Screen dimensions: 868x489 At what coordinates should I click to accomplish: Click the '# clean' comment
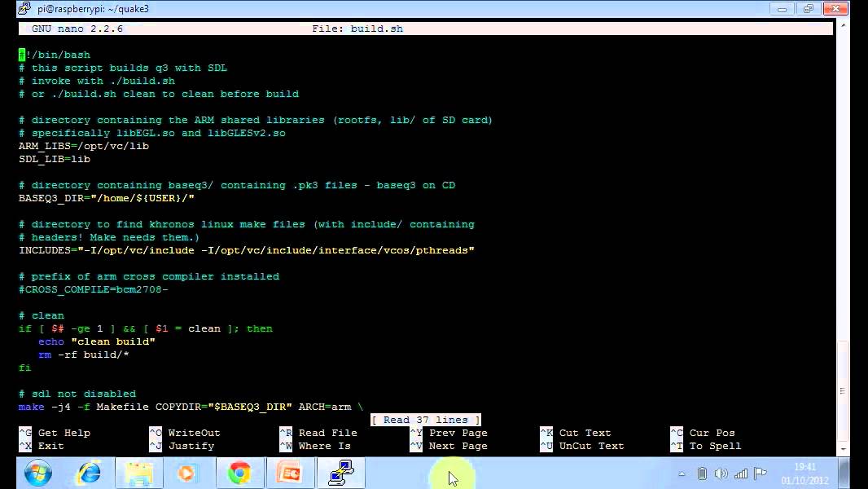(42, 315)
